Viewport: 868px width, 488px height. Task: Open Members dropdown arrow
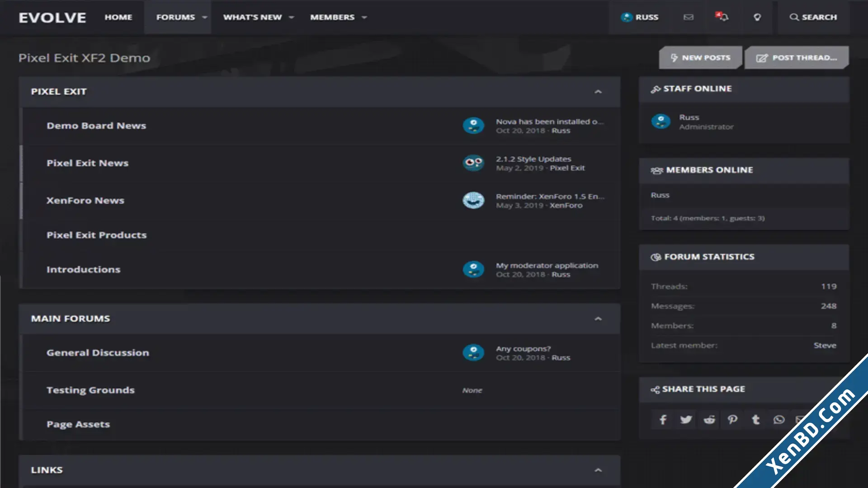click(x=364, y=17)
